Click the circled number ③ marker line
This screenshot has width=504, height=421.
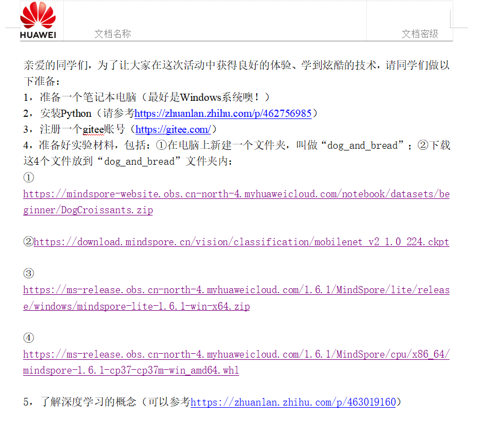(x=29, y=273)
